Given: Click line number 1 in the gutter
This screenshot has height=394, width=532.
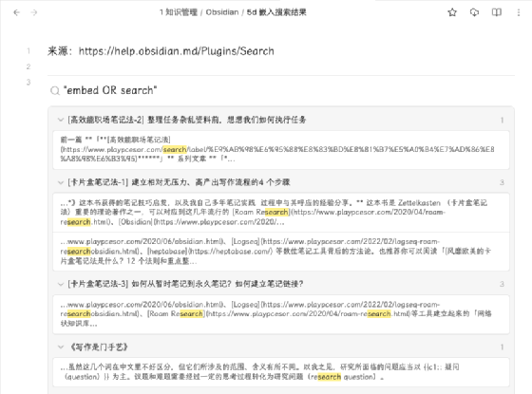Looking at the screenshot, I should (x=28, y=51).
